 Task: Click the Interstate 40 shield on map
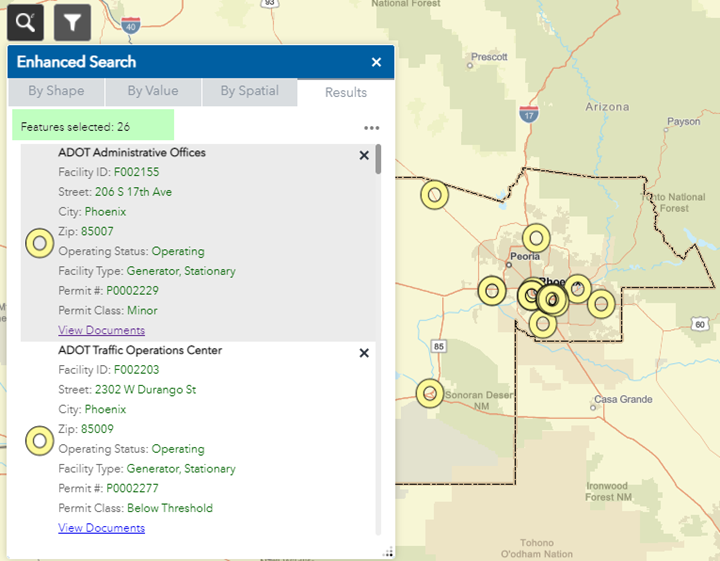click(131, 25)
